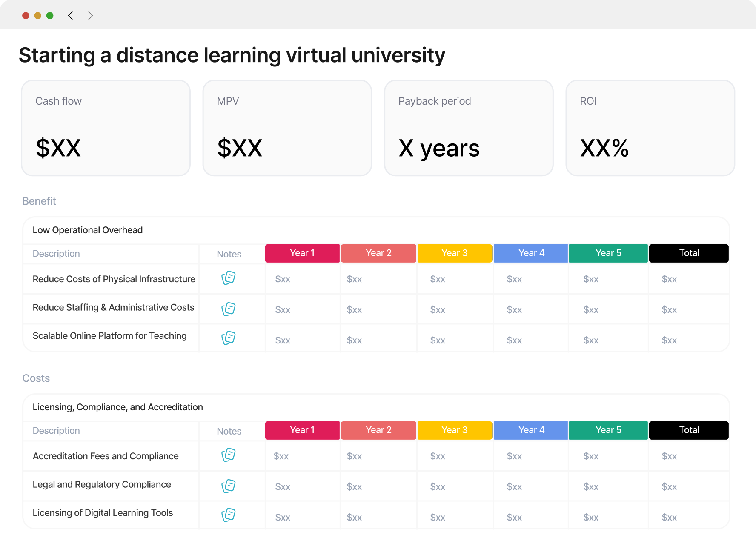Image resolution: width=756 pixels, height=555 pixels.
Task: Click Year 2 value for Staffing & Administrative row
Action: click(x=354, y=310)
